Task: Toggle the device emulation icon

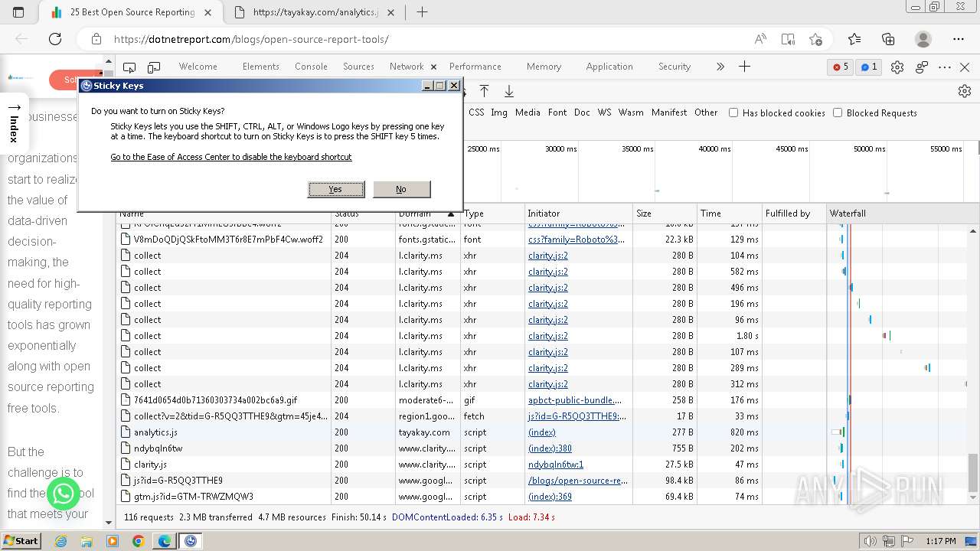Action: (x=153, y=67)
